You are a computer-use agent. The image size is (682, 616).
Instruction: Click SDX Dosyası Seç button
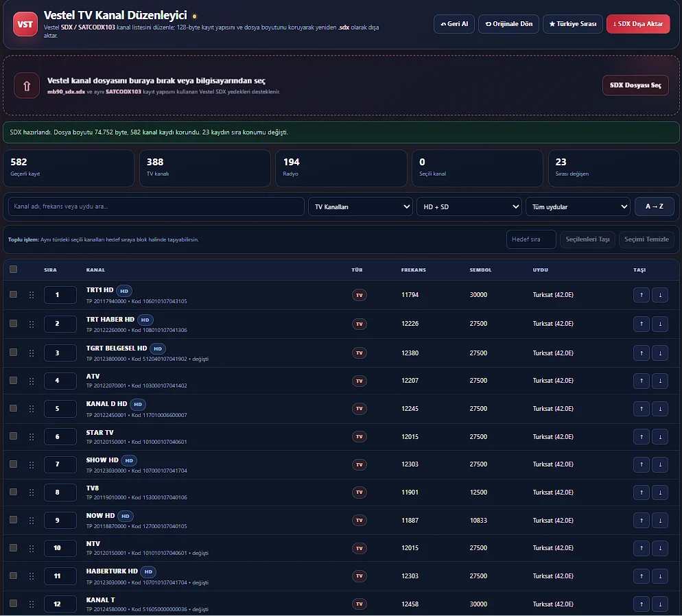pos(635,85)
